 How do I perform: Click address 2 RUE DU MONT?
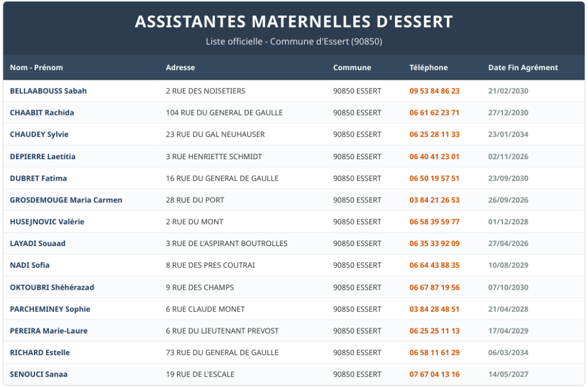tap(194, 222)
